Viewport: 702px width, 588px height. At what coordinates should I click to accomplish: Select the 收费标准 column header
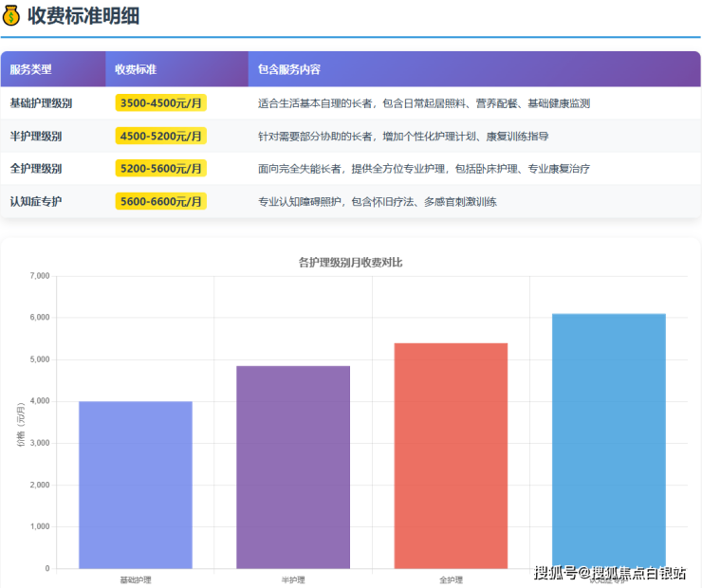(136, 70)
